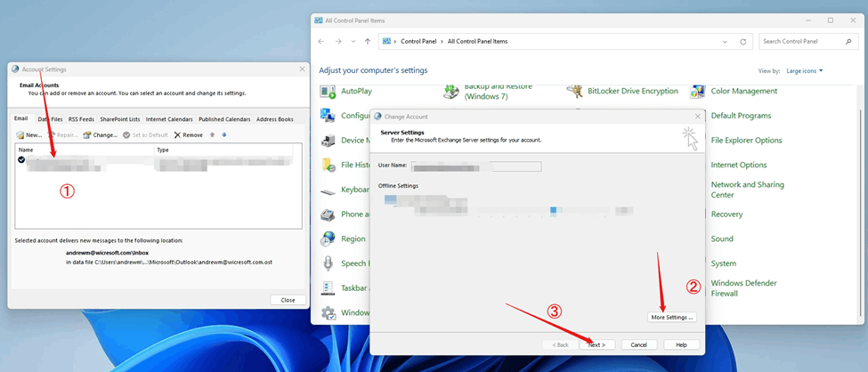The image size is (868, 372).
Task: Open the Color Management icon
Action: pyautogui.click(x=697, y=92)
